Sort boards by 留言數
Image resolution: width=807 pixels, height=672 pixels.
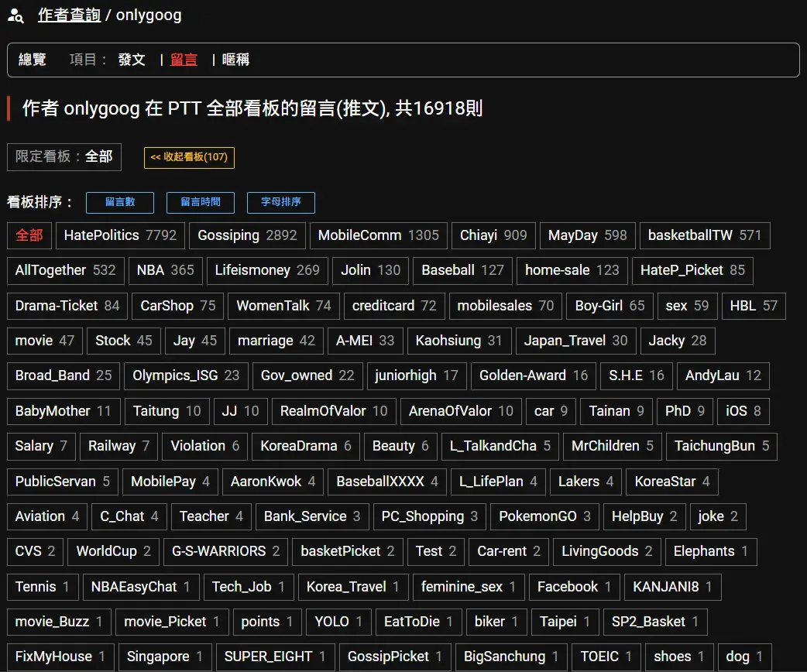pyautogui.click(x=120, y=202)
